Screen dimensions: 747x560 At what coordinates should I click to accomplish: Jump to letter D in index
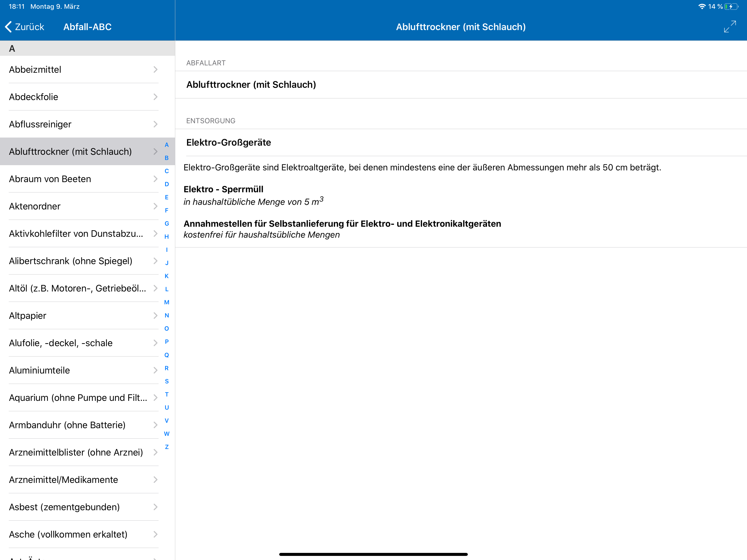point(167,184)
